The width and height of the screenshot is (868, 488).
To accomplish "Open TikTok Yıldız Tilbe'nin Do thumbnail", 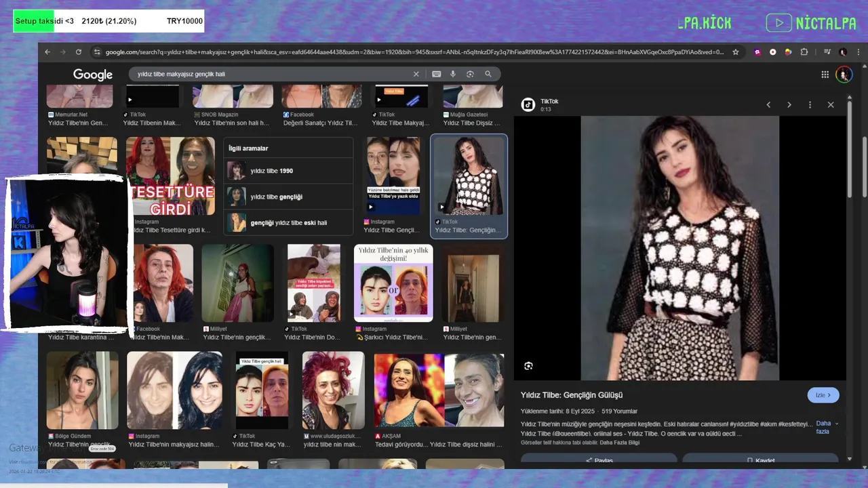I will click(x=314, y=283).
